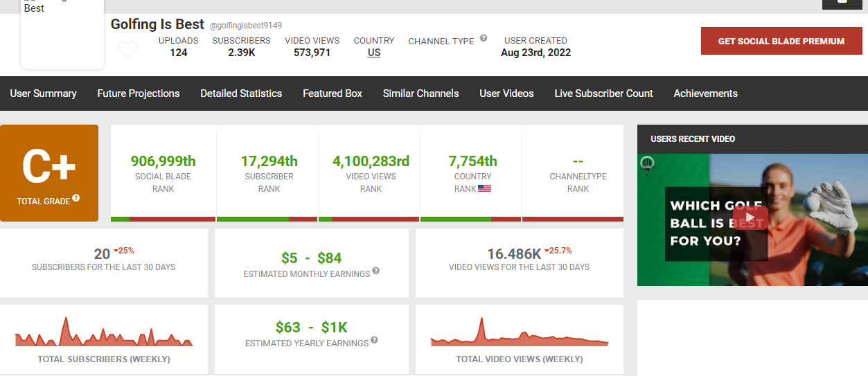Open the User Summary tab
The image size is (868, 376).
43,93
